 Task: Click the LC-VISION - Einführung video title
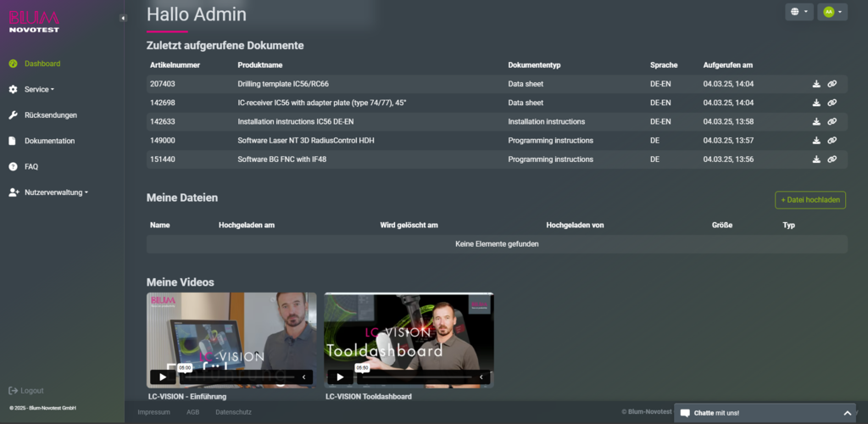(187, 396)
